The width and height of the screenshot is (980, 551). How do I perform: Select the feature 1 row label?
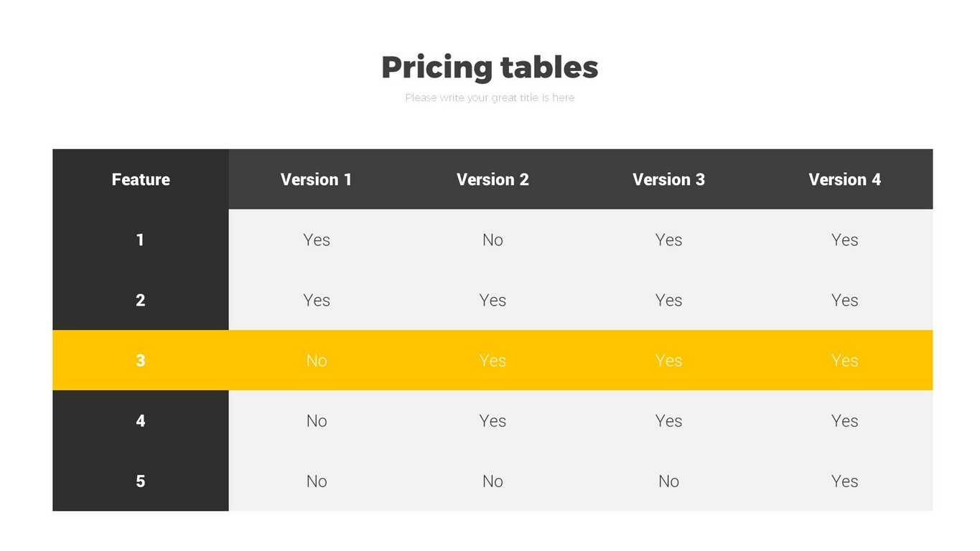coord(141,240)
